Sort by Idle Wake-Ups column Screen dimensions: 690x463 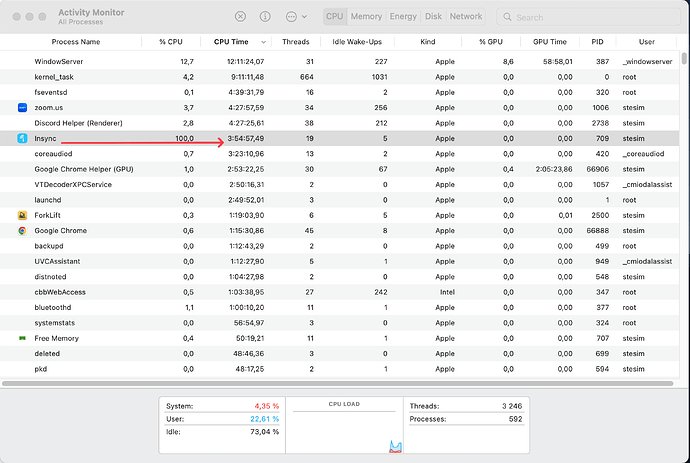click(357, 42)
